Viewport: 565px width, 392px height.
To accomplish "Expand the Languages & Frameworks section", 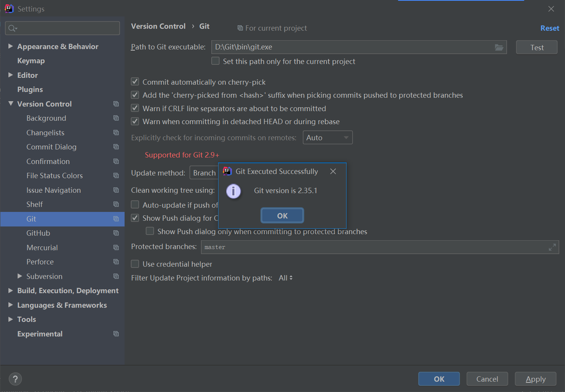I will 11,305.
